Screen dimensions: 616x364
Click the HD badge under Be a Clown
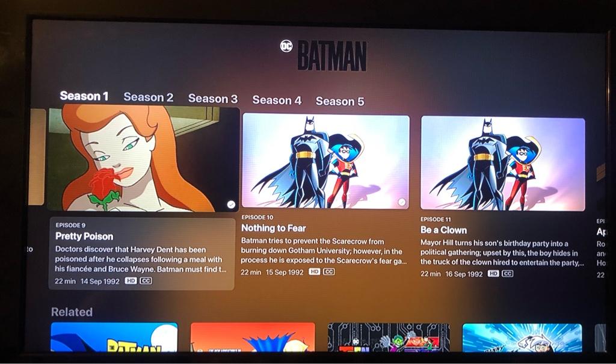493,274
